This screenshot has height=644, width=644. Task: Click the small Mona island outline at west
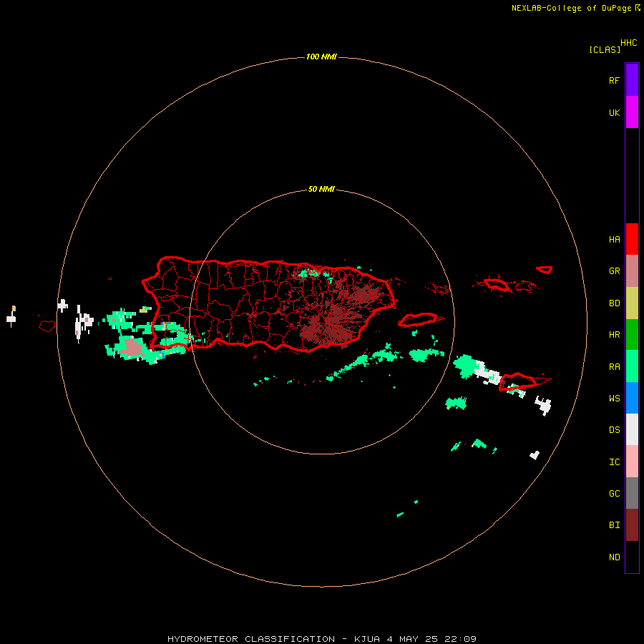47,326
